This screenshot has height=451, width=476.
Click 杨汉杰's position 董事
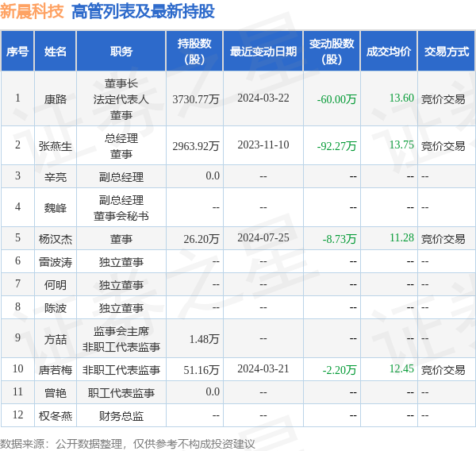121,239
